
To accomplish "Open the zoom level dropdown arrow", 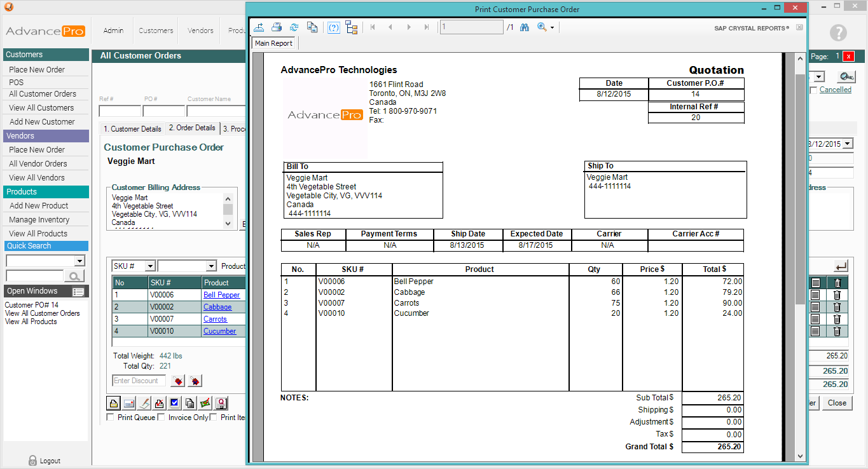I will click(552, 28).
